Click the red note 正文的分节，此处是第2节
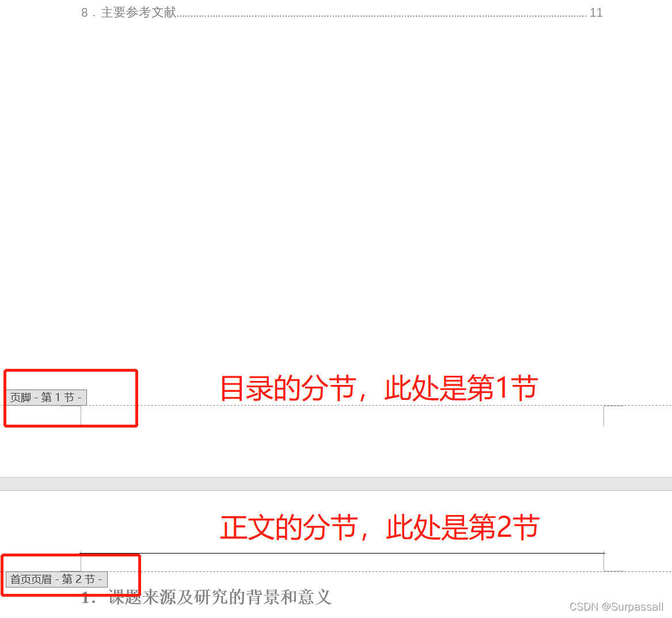Viewport: 672px width, 618px height. coord(379,527)
